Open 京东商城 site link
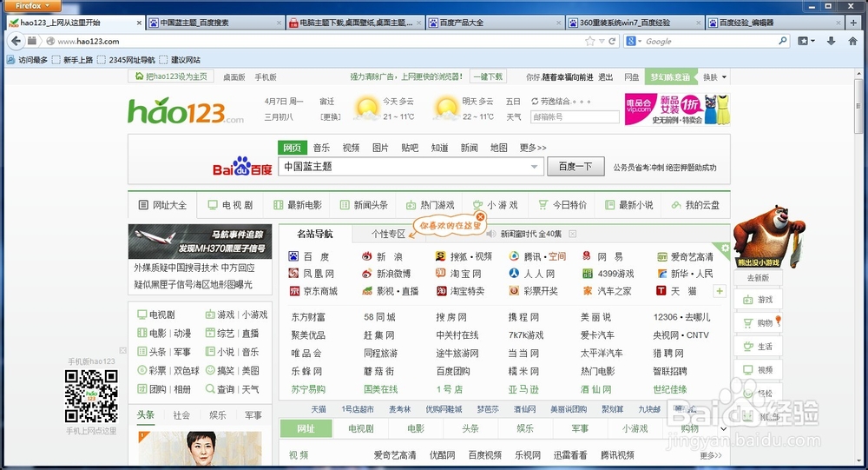 point(312,291)
